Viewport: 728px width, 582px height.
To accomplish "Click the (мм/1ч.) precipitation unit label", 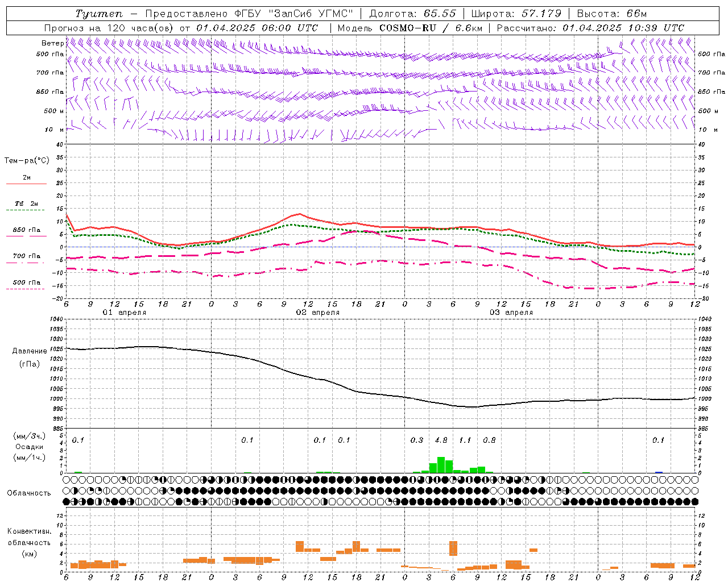I will click(29, 458).
